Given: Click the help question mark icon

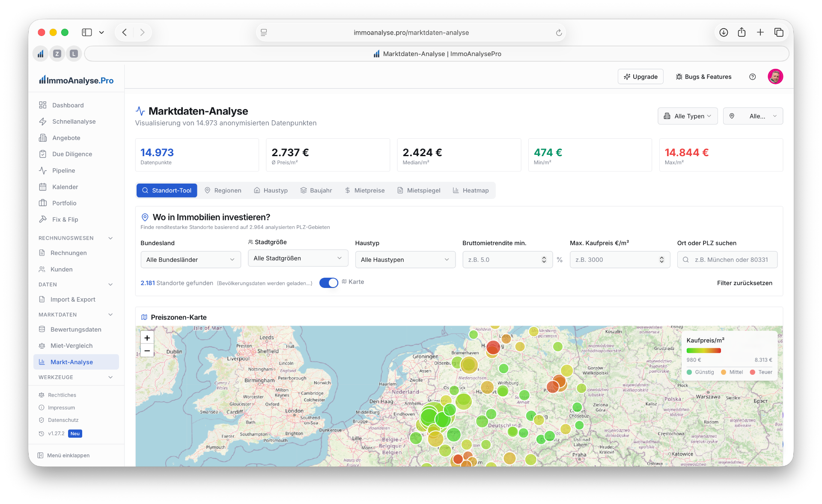Looking at the screenshot, I should (752, 77).
